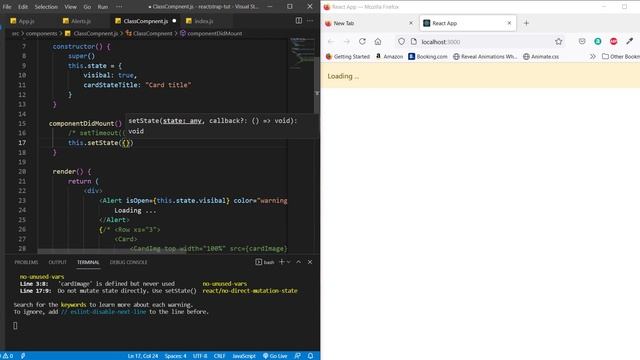Open the Selection menu
The height and width of the screenshot is (360, 640).
[46, 7]
